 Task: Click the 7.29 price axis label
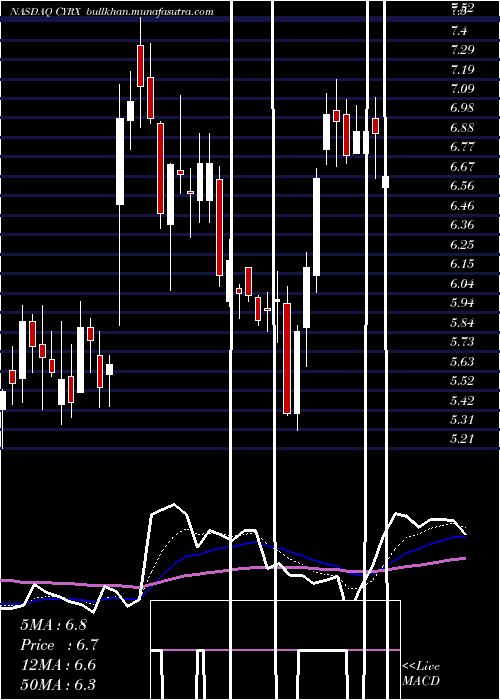(x=462, y=50)
